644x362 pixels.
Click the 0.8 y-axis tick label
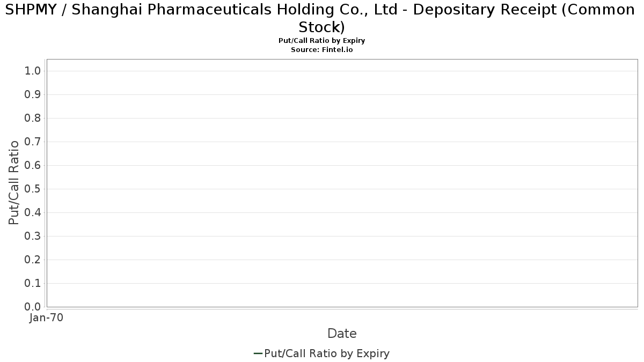33,119
